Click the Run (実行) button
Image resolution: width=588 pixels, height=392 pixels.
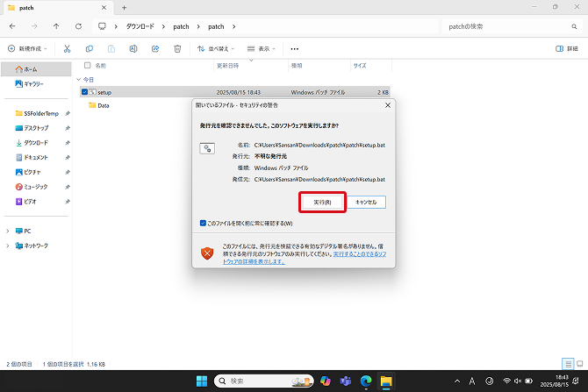pos(322,203)
